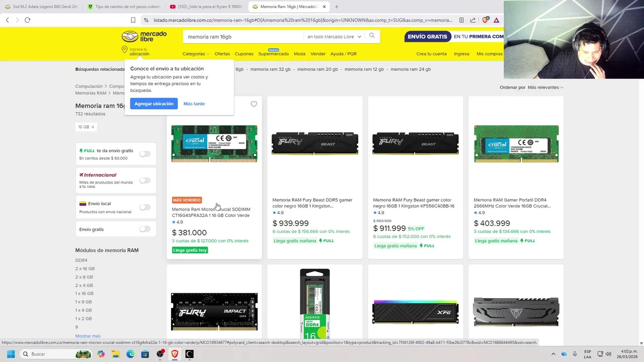Switch to YouTube Ryzen 9 5900X tab
Image resolution: width=644 pixels, height=362 pixels.
(205, 7)
